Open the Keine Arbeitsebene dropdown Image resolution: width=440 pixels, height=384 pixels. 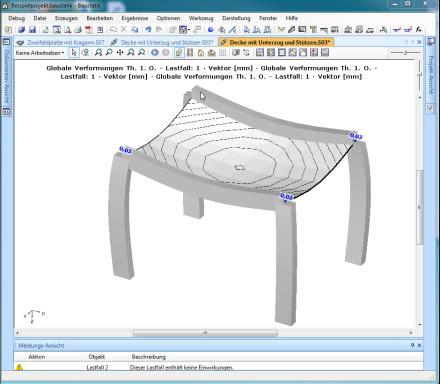(40, 53)
